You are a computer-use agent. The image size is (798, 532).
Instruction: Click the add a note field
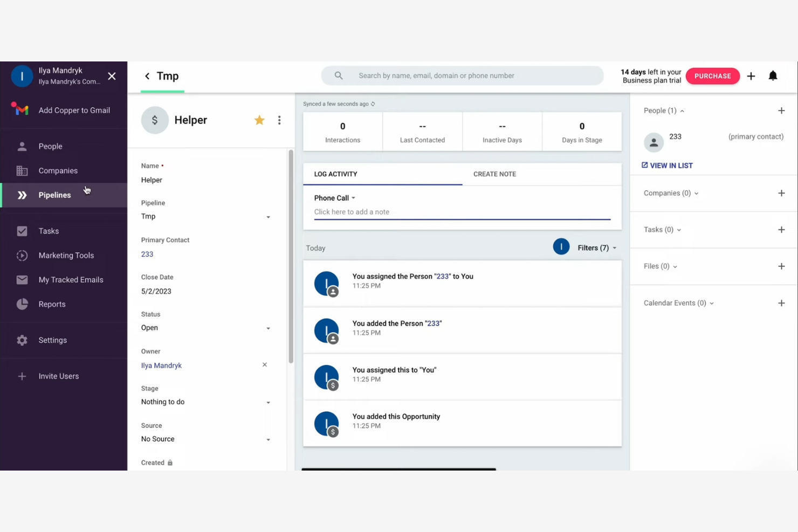(x=462, y=212)
